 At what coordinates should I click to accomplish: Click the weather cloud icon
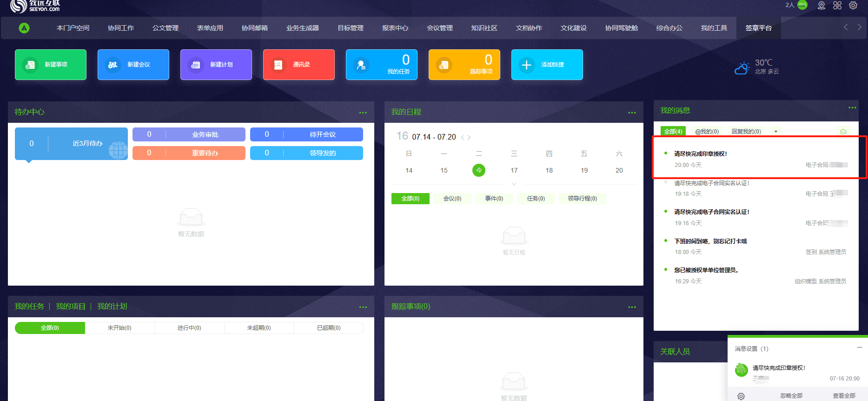[742, 68]
